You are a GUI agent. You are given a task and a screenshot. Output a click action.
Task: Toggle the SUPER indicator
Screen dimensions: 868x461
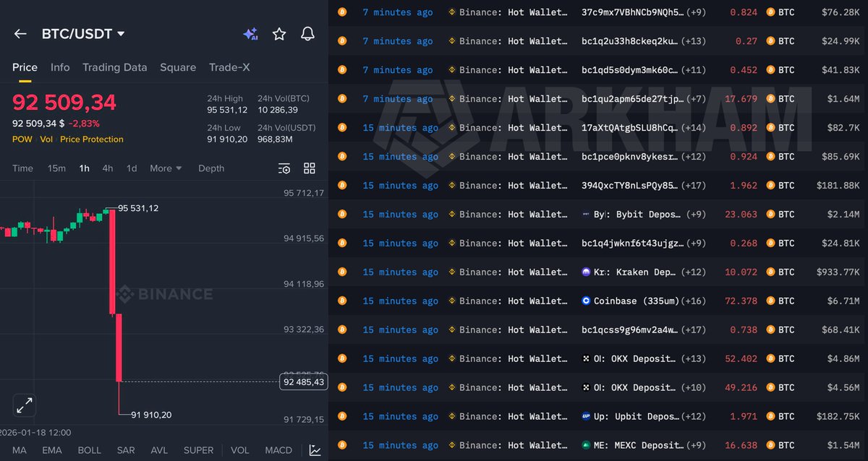198,450
